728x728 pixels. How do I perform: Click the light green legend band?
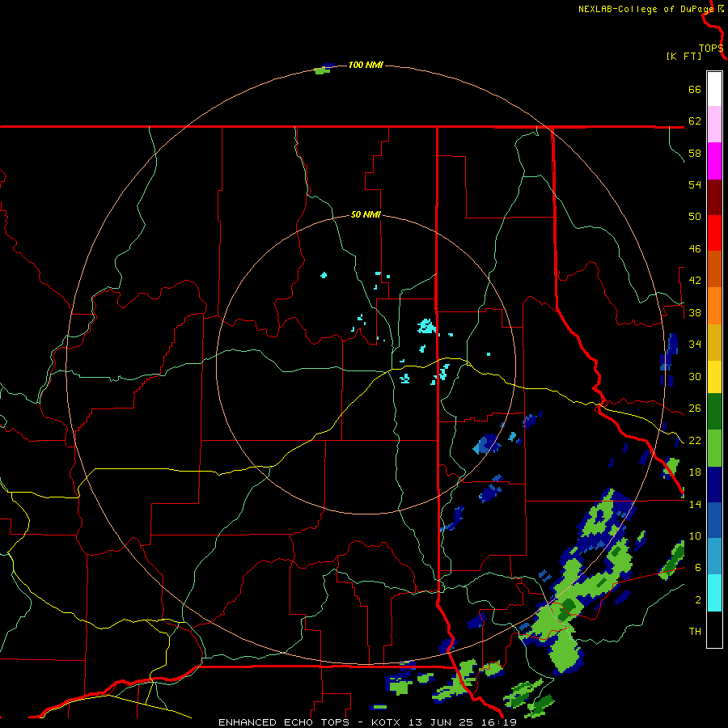point(714,448)
